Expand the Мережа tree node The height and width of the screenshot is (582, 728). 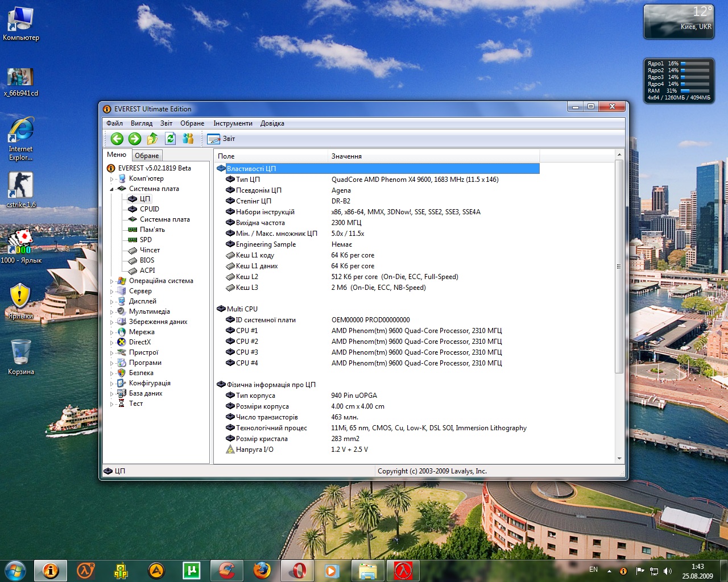pyautogui.click(x=111, y=332)
